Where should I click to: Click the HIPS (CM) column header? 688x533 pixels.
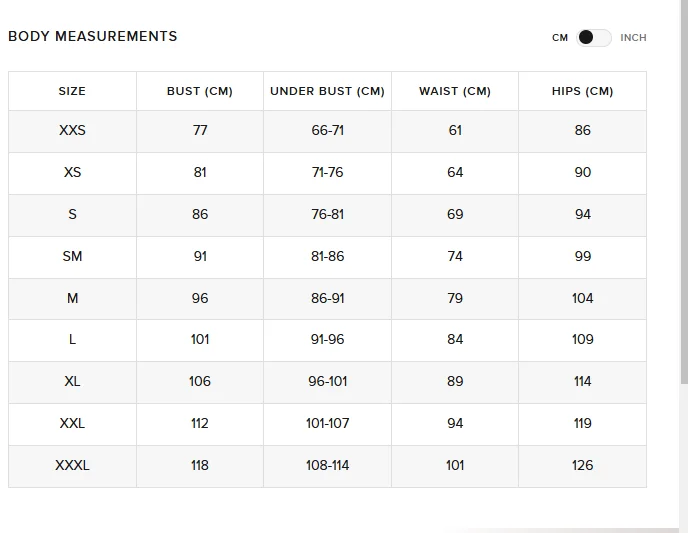point(582,91)
